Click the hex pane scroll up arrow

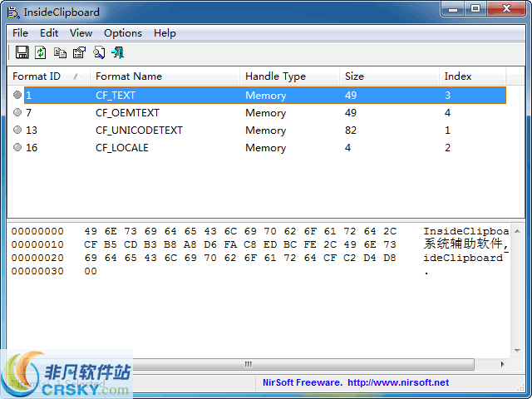point(517,231)
